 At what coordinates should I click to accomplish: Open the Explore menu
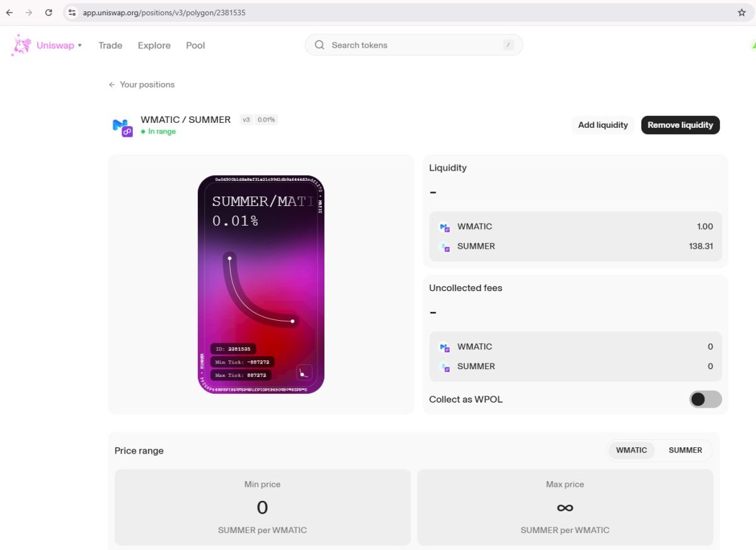(154, 45)
